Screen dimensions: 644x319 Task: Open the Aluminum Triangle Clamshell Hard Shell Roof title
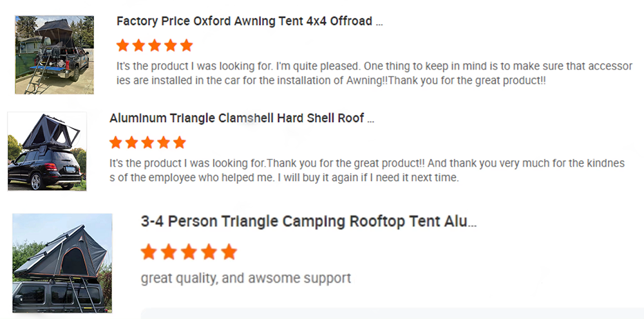coord(241,118)
